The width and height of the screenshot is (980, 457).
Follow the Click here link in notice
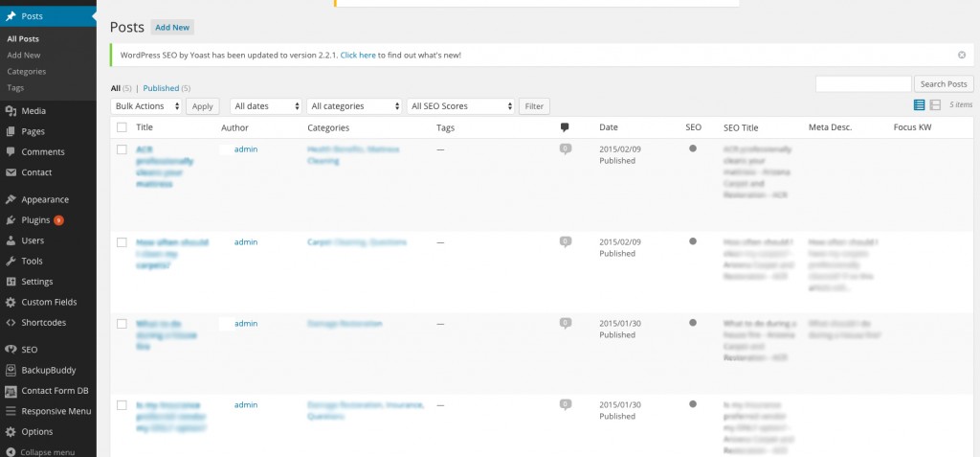point(358,56)
